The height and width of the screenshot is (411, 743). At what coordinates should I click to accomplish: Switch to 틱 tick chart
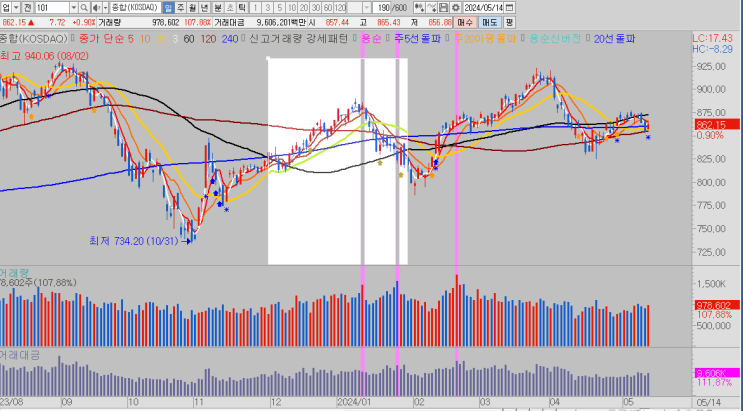[242, 8]
